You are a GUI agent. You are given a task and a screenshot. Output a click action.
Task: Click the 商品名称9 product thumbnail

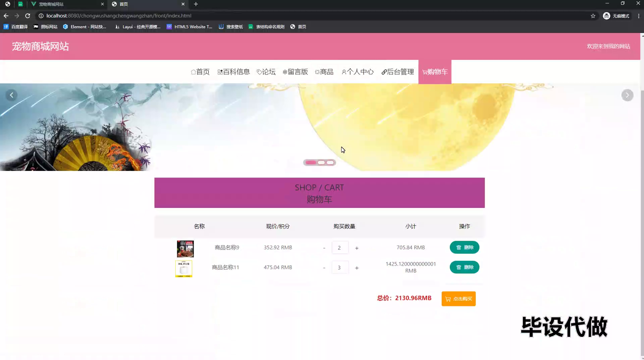pos(185,249)
